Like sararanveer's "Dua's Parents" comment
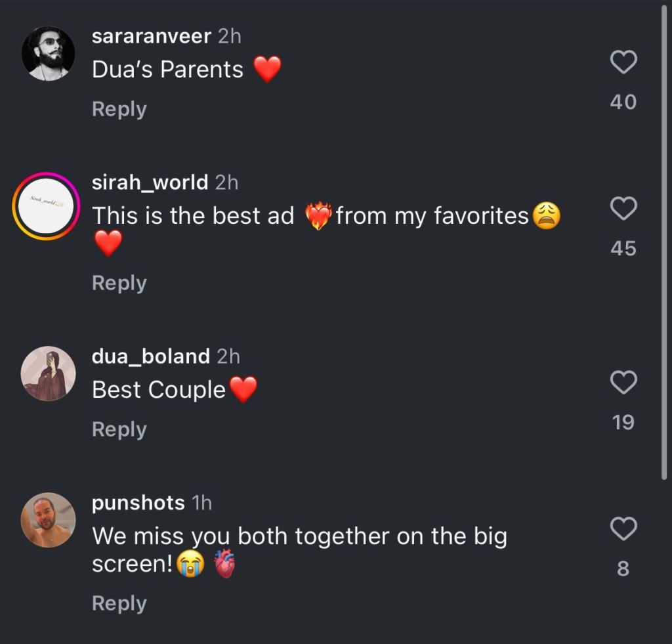 coord(623,62)
